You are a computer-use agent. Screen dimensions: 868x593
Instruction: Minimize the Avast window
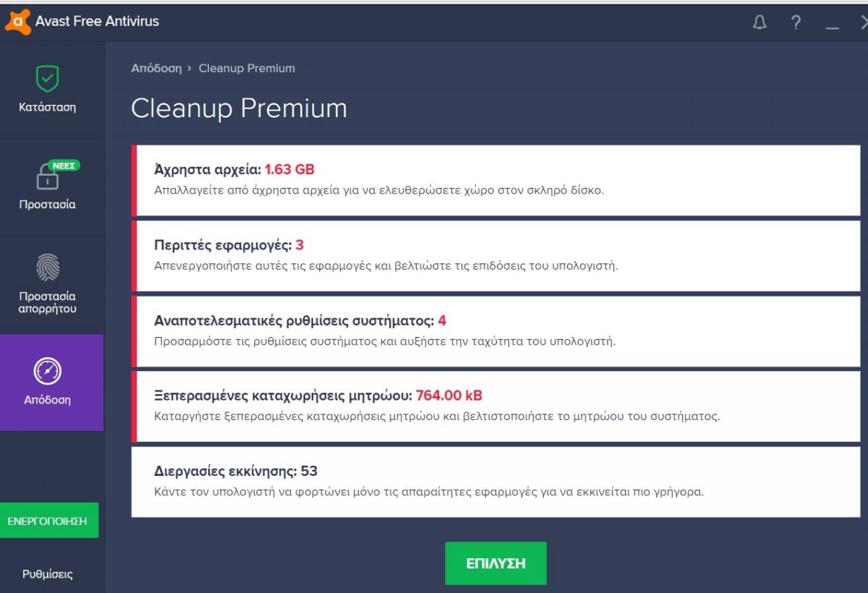coord(833,24)
